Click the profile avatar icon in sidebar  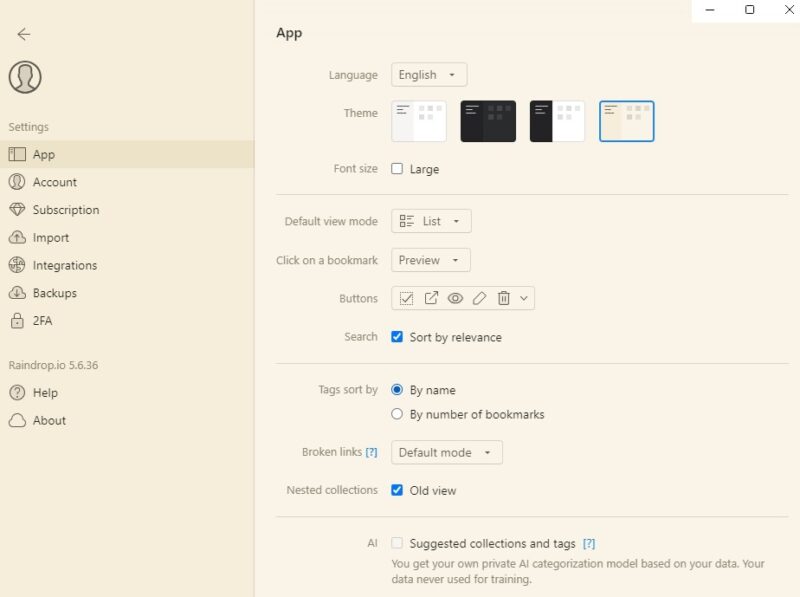(25, 78)
